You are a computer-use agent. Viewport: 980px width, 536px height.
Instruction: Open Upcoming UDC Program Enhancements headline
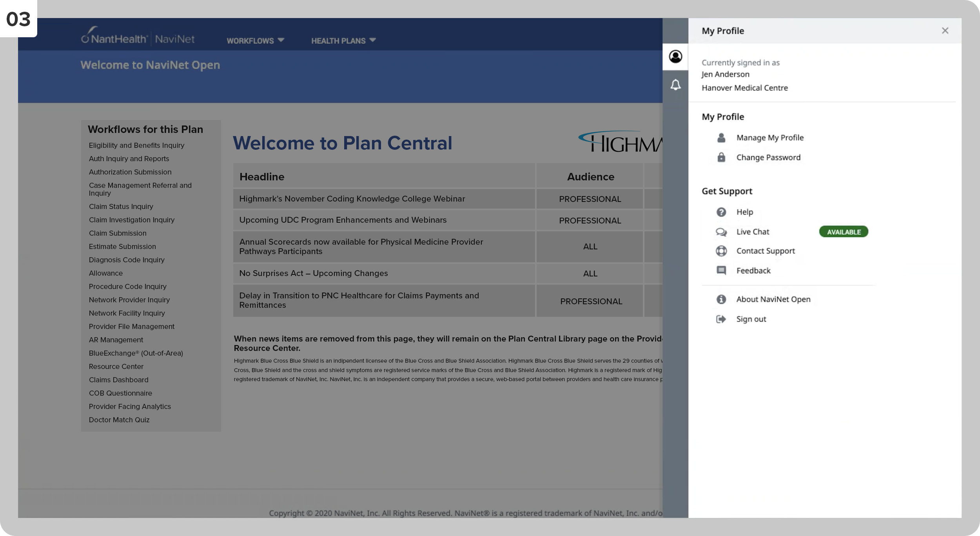click(x=343, y=220)
